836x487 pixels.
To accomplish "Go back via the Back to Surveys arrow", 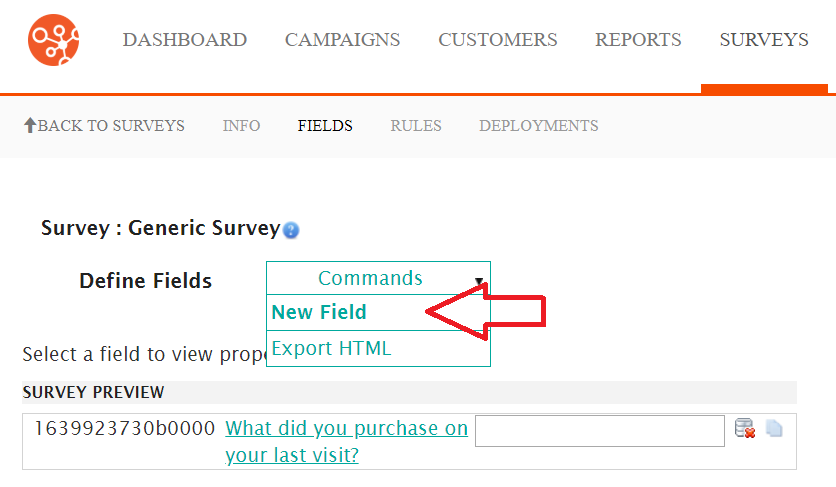I will coord(104,125).
